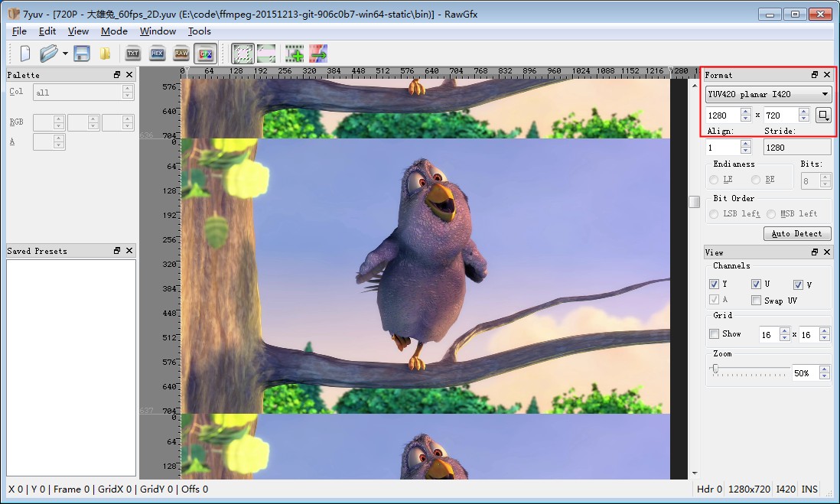Click the New file icon

(x=25, y=54)
